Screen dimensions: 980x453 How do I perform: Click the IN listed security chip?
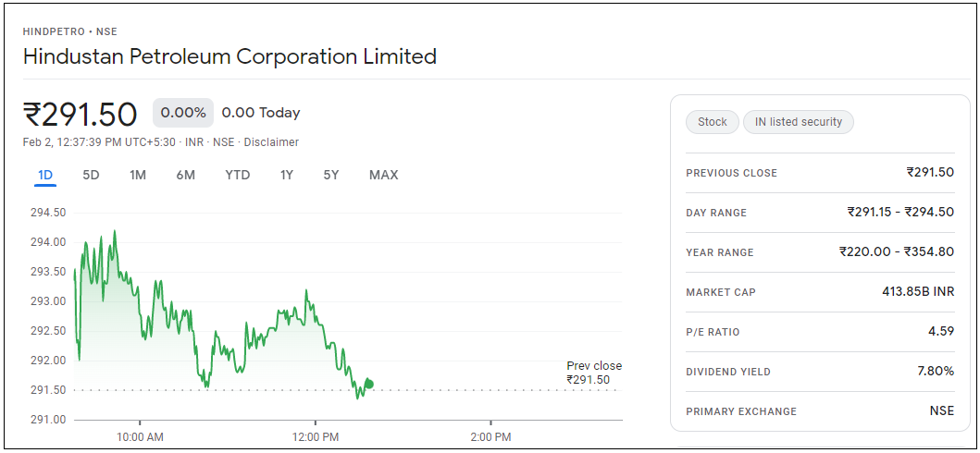pyautogui.click(x=798, y=122)
